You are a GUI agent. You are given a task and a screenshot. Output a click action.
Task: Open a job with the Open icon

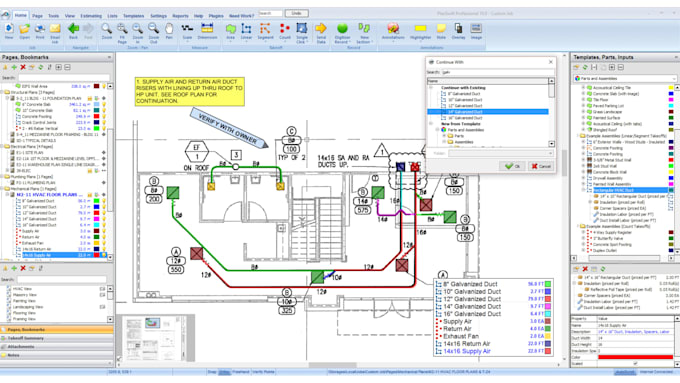point(24,29)
